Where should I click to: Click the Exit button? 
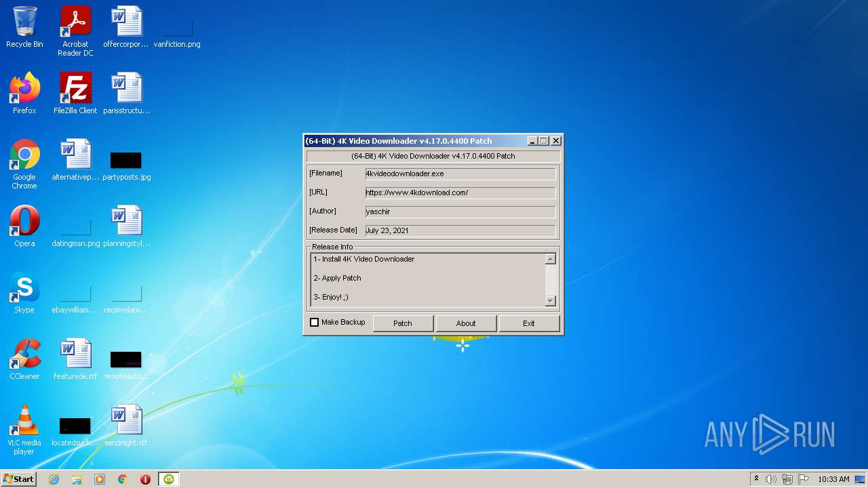click(x=529, y=323)
